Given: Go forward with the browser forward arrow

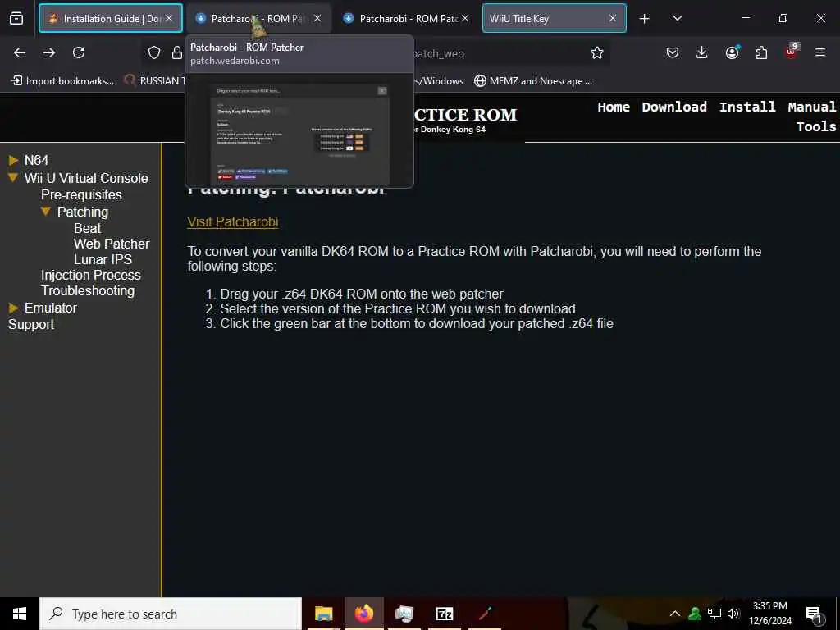Looking at the screenshot, I should pyautogui.click(x=49, y=52).
